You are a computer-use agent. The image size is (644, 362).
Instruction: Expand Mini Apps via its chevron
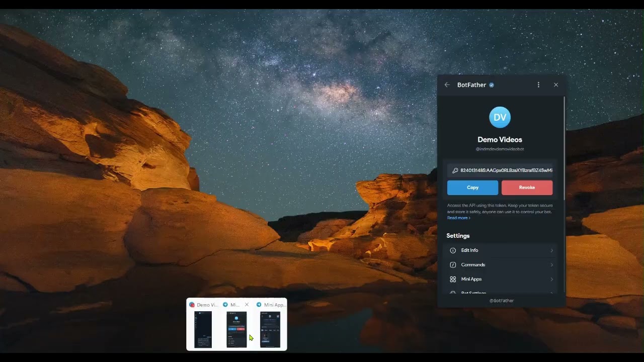[551, 279]
